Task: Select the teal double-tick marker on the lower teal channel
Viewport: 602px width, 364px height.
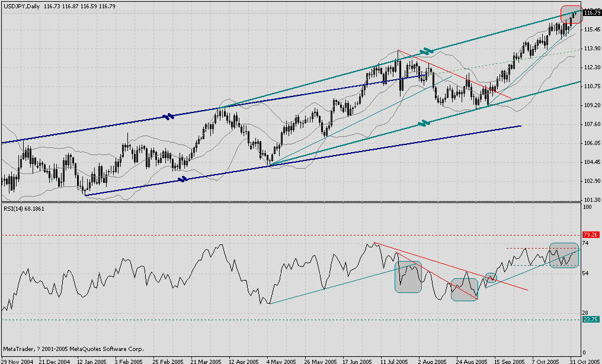Action: click(x=423, y=123)
